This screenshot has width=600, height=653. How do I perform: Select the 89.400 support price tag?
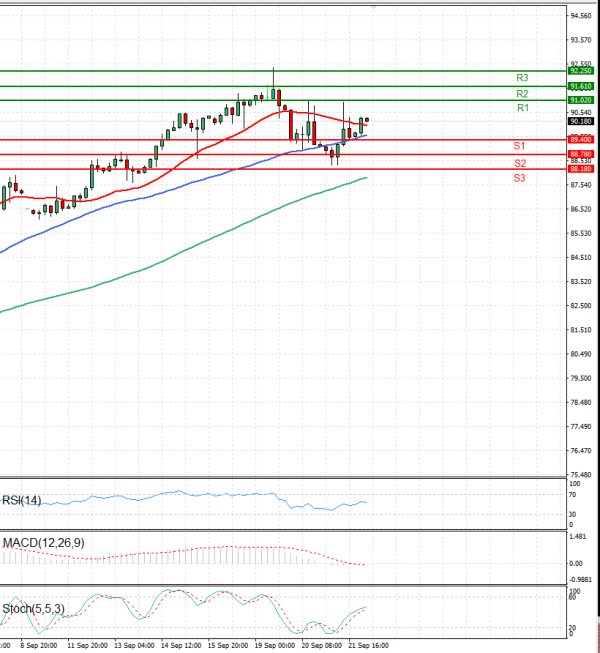[x=580, y=140]
